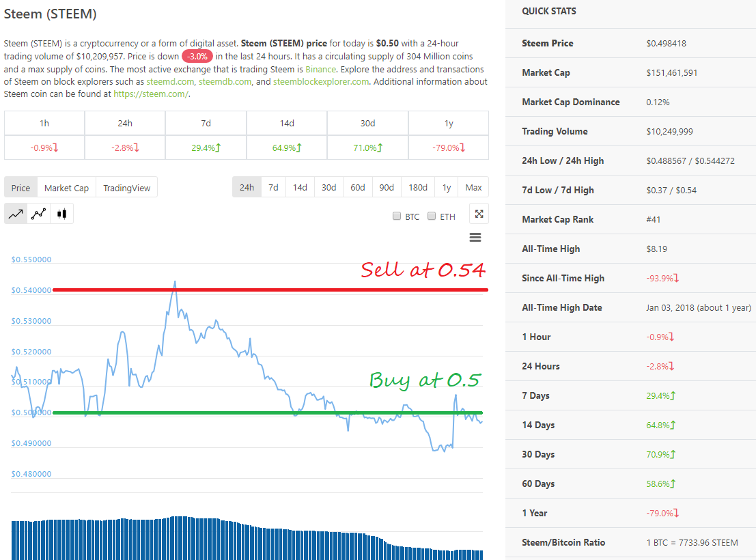Select the 60d chart range
The image size is (756, 560).
tap(358, 187)
